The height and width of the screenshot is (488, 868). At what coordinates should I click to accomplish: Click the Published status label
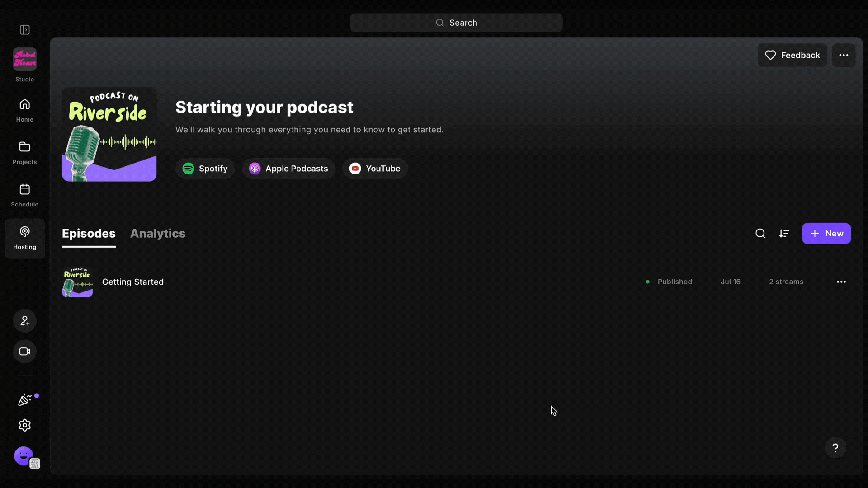tap(675, 282)
